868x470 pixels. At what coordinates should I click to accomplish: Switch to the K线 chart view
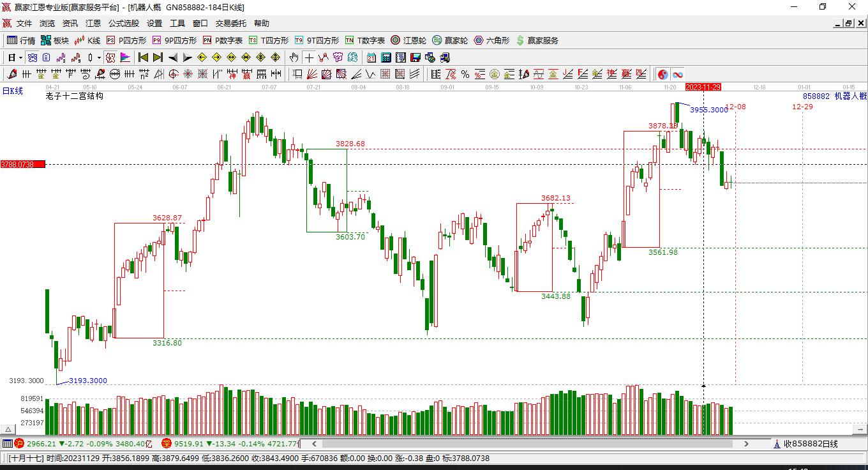(x=87, y=40)
